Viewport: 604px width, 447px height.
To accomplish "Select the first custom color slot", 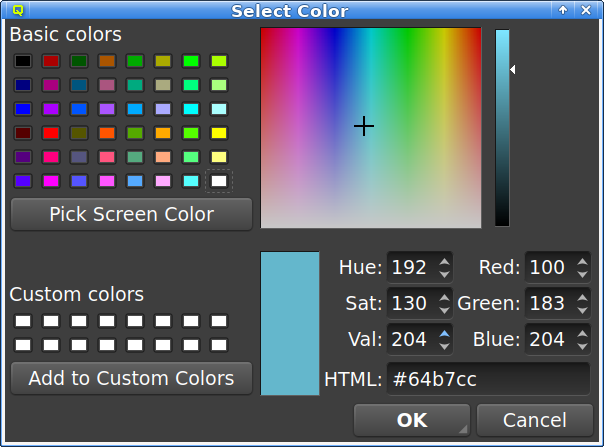I will point(23,321).
